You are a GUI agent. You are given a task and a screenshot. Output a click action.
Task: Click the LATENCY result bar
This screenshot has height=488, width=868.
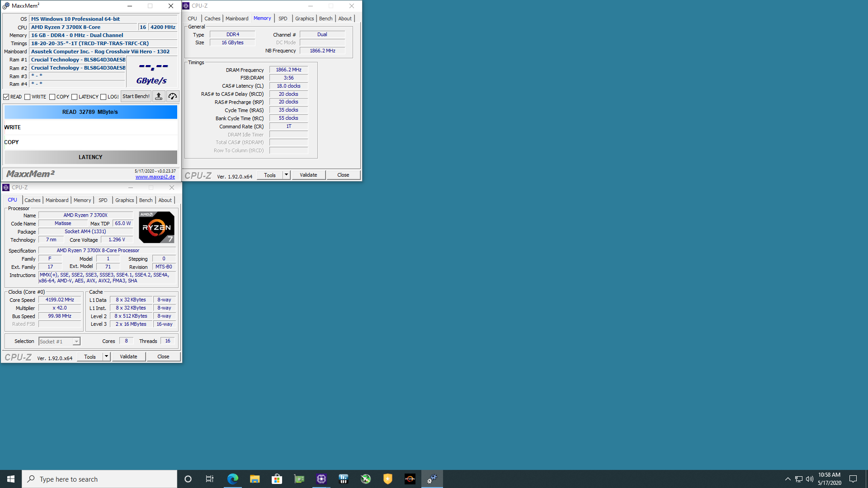pyautogui.click(x=90, y=157)
